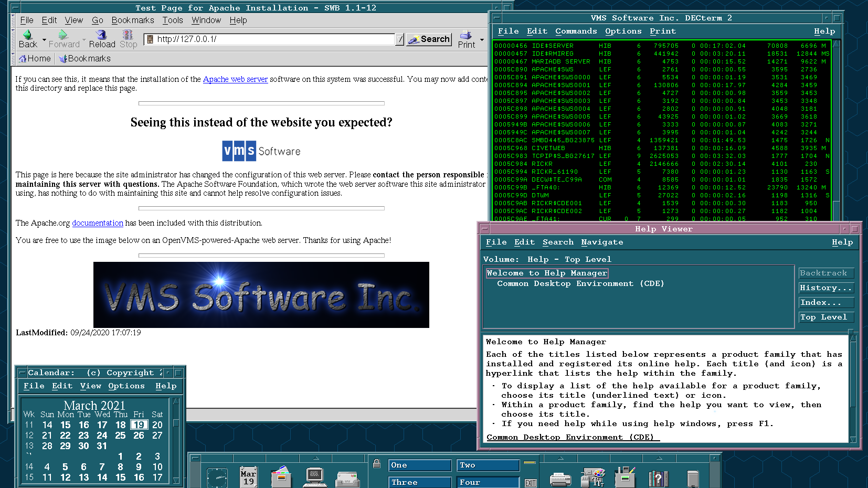The height and width of the screenshot is (488, 868).
Task: Lock the screen with the padlock icon
Action: coord(376,464)
